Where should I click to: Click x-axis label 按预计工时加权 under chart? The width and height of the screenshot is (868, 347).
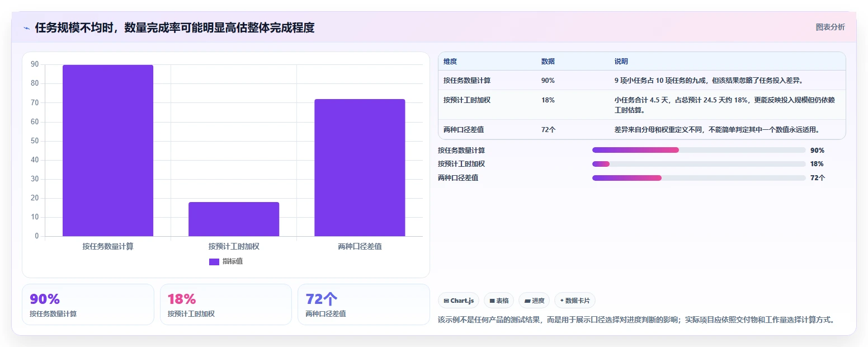[x=234, y=246]
